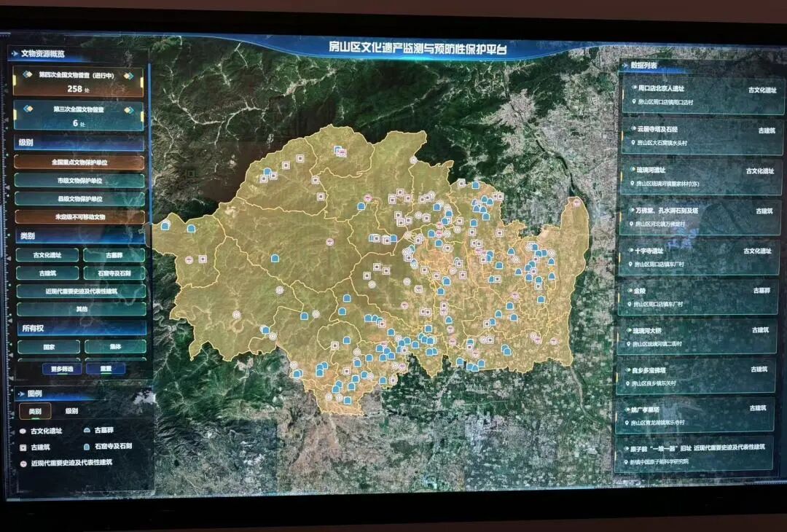Click the 近现代重要史迹 legend icon
The width and height of the screenshot is (787, 532).
point(23,463)
